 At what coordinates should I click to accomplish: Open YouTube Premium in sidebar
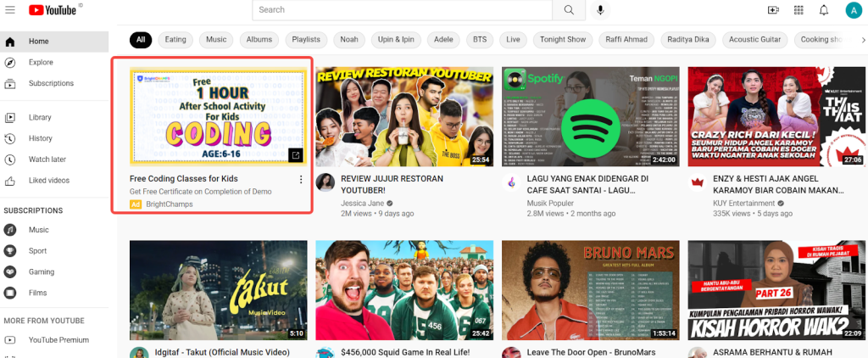pyautogui.click(x=54, y=340)
